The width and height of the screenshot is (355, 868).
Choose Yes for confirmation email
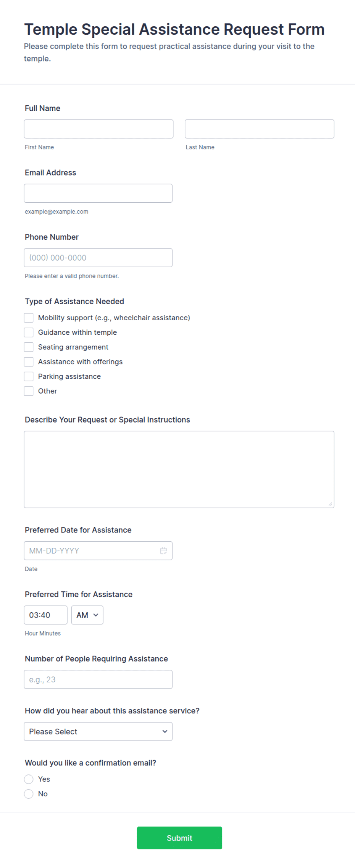(29, 779)
